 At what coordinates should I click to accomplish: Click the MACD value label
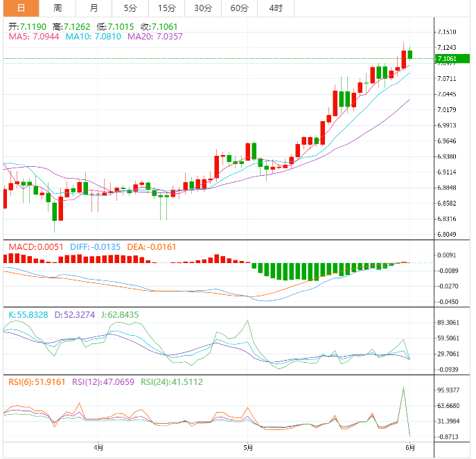(35, 246)
